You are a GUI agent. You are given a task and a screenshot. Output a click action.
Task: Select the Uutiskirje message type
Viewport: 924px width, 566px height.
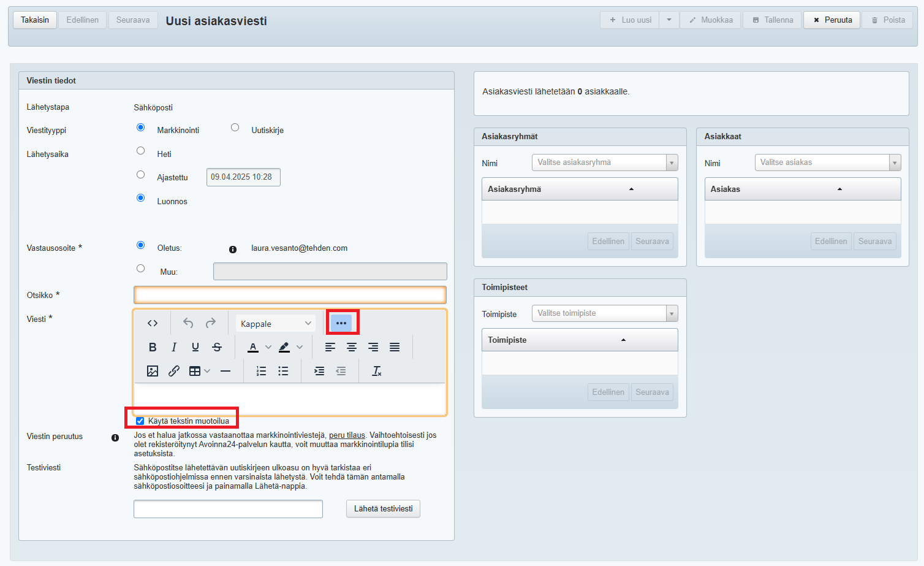pos(235,128)
